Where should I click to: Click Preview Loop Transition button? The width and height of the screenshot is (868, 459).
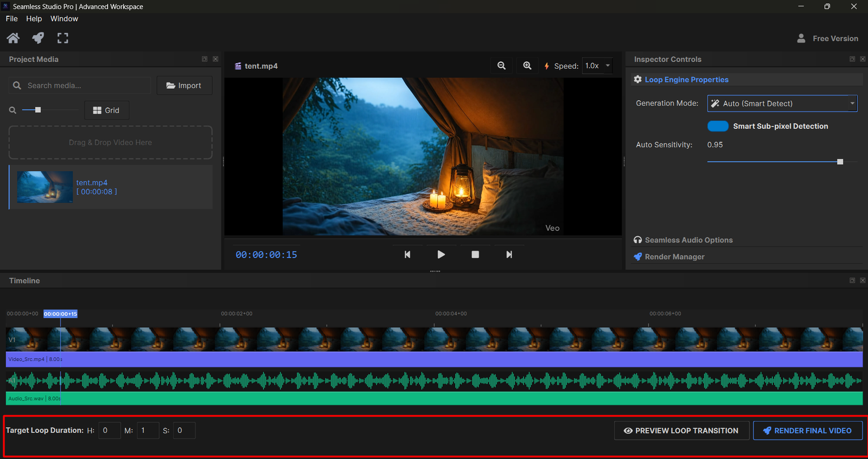(681, 430)
